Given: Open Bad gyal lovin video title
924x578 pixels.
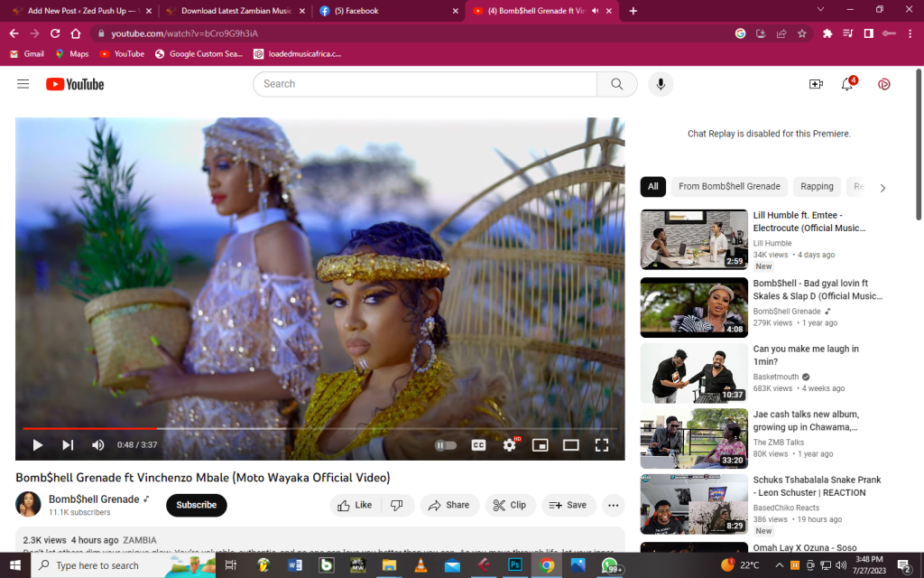Looking at the screenshot, I should click(x=818, y=290).
